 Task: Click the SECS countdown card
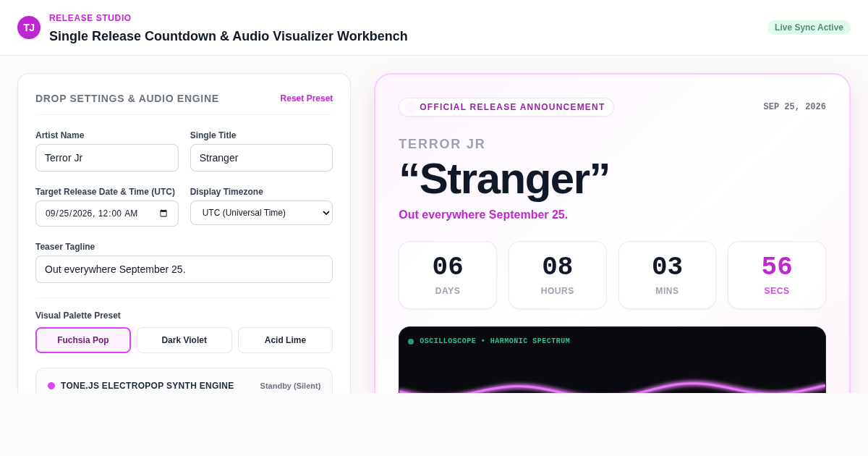(777, 275)
